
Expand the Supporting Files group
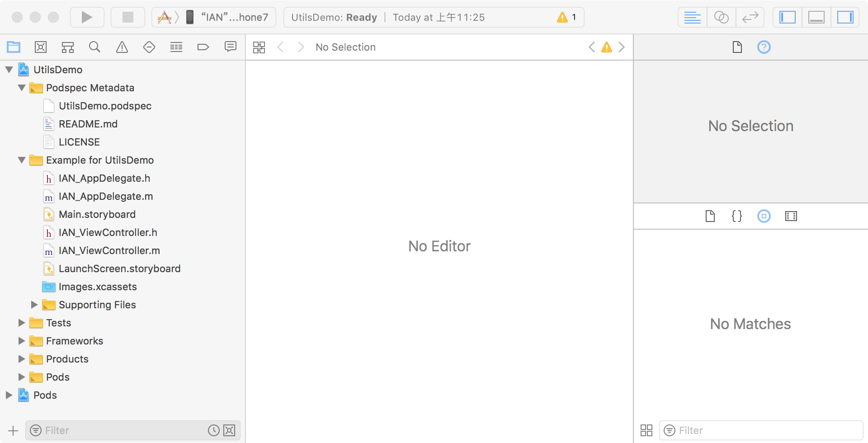[x=34, y=305]
